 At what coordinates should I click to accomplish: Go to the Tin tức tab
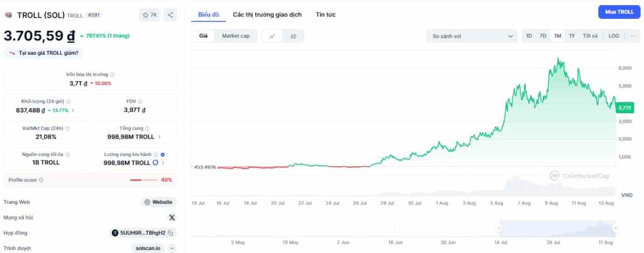(326, 14)
